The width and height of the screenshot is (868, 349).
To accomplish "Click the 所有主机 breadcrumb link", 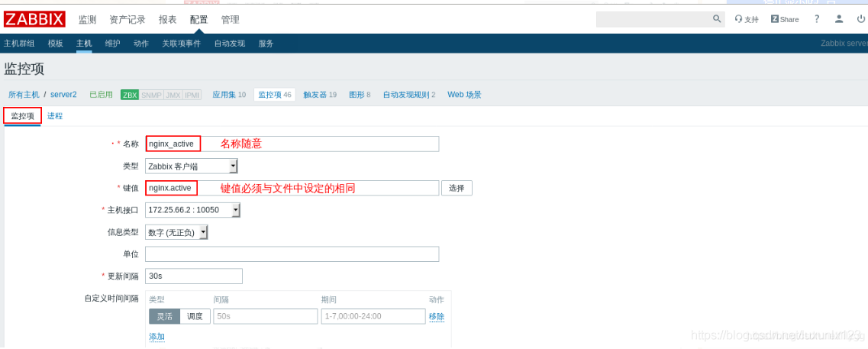I will [24, 95].
